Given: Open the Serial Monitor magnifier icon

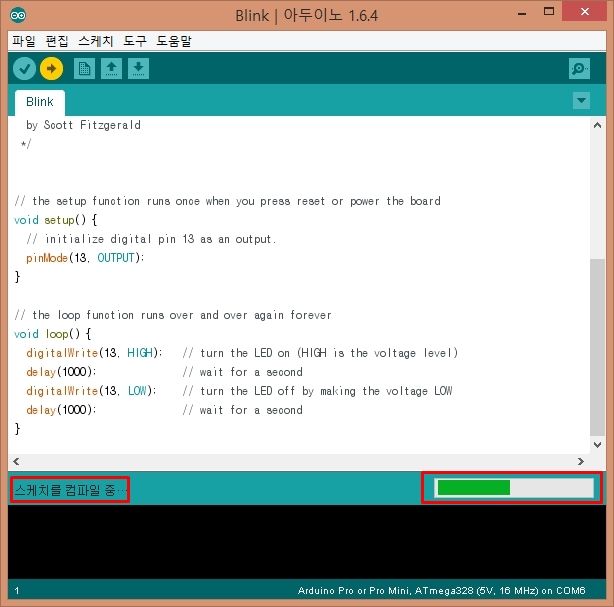Looking at the screenshot, I should click(x=579, y=69).
